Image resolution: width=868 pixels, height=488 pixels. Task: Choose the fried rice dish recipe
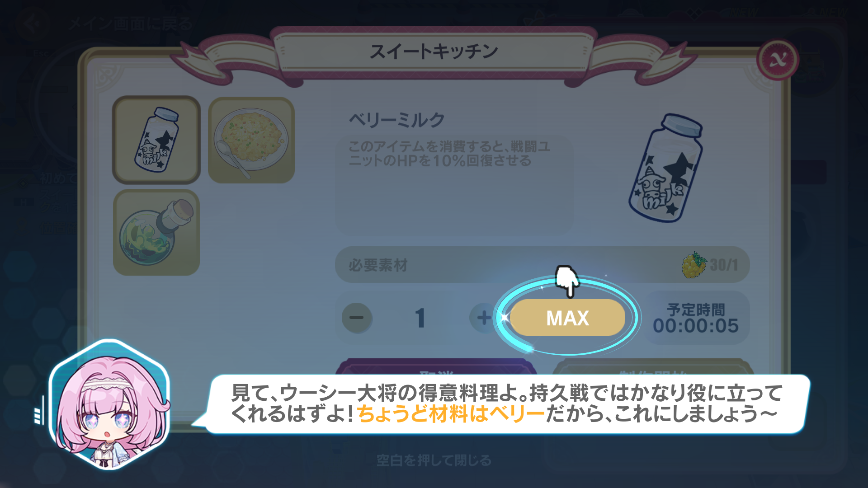point(251,140)
